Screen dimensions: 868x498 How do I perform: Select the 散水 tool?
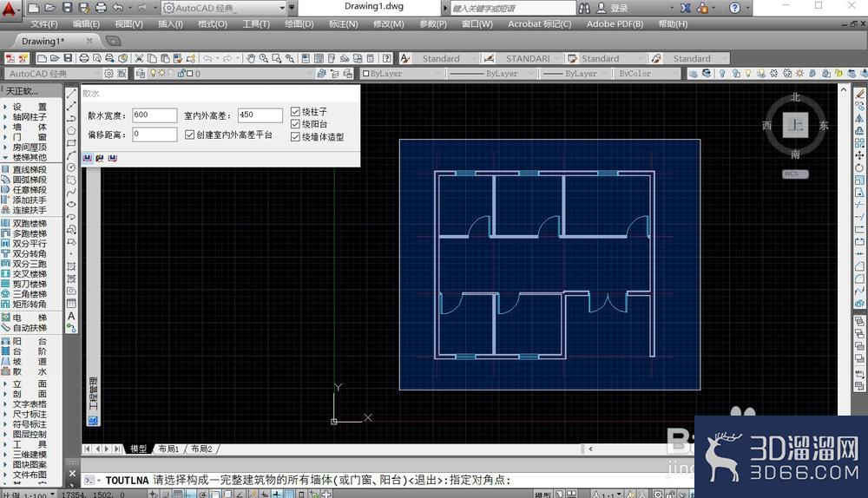(24, 372)
